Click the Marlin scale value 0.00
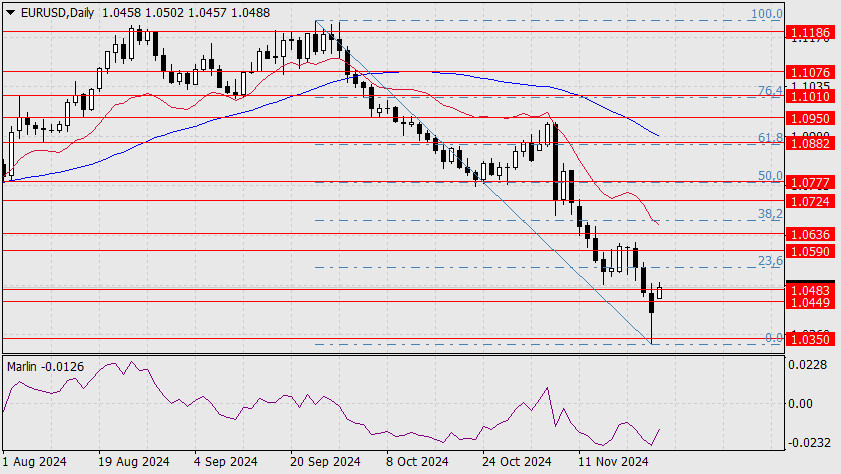 (x=800, y=403)
